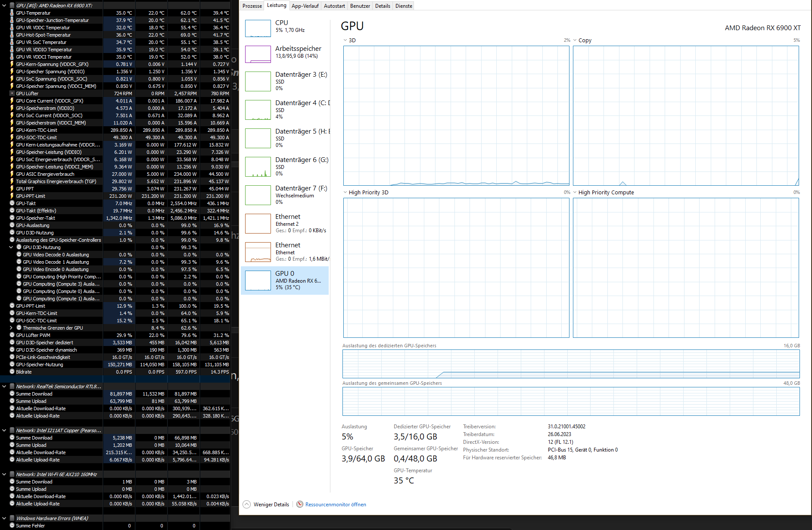Expand the Thermische Grenzen der GPU group

(x=11, y=328)
